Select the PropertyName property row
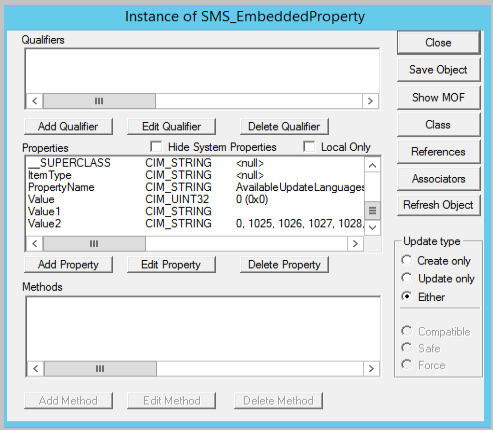493x430 pixels. (196, 187)
